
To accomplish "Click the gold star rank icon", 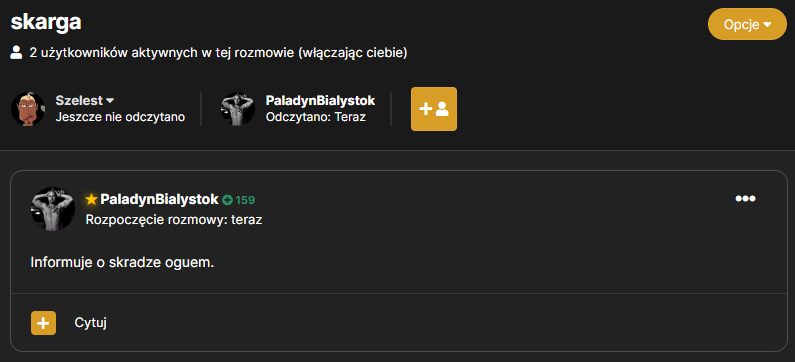I will coord(91,200).
